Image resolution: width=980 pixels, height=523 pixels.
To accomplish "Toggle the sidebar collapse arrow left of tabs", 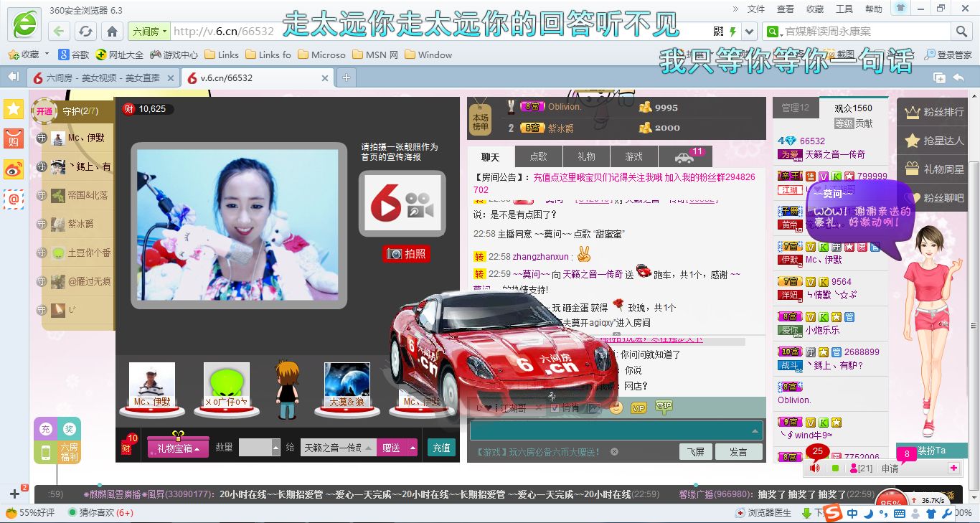I will [13, 77].
